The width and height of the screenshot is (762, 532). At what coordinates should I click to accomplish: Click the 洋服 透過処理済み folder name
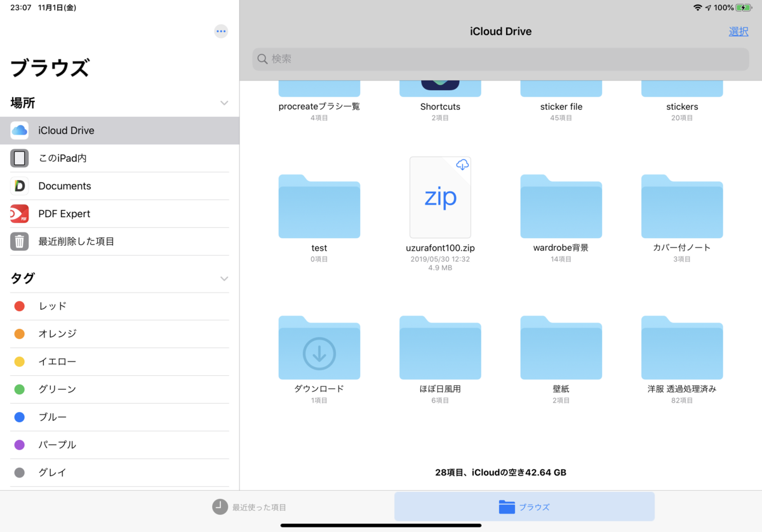[682, 389]
